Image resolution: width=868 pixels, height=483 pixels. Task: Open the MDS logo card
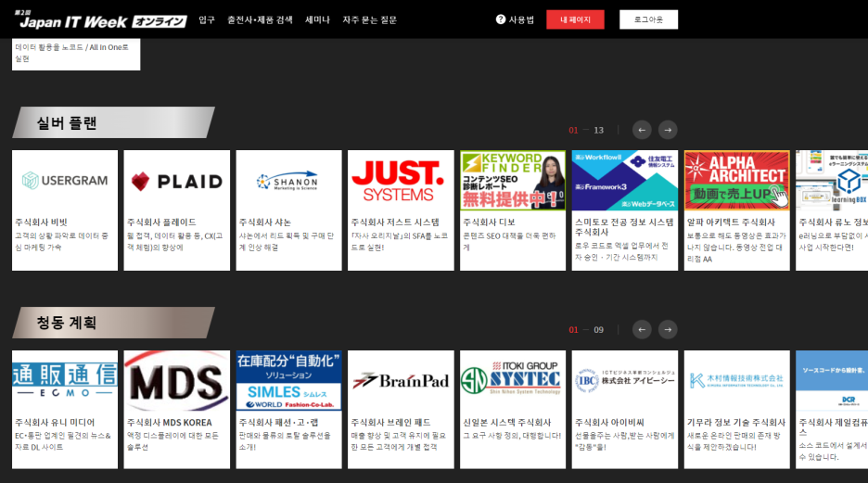pyautogui.click(x=176, y=381)
